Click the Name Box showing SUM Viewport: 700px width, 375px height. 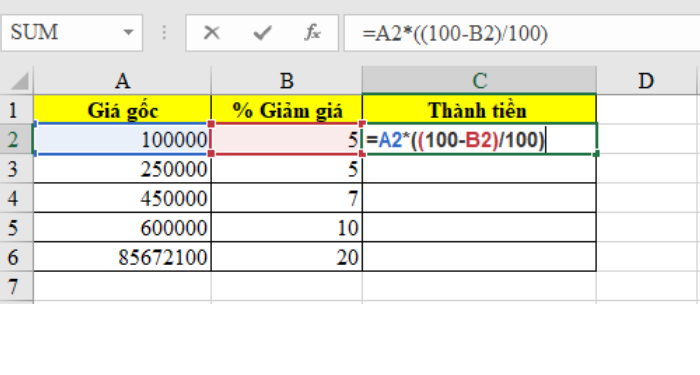(71, 33)
